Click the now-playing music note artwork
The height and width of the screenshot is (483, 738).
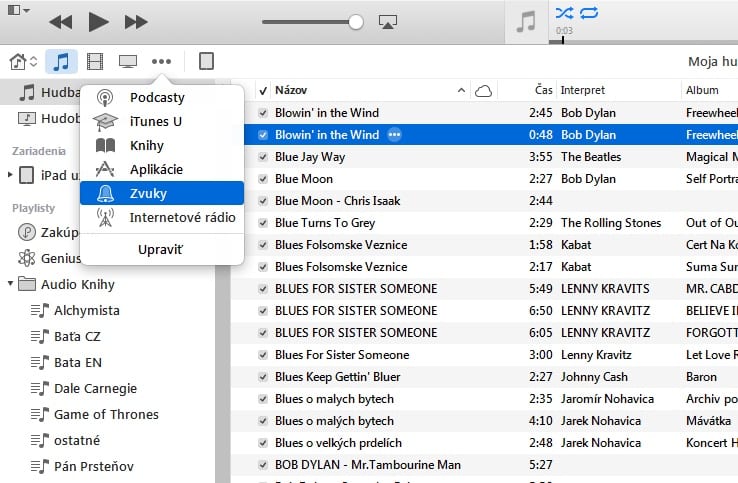(526, 22)
